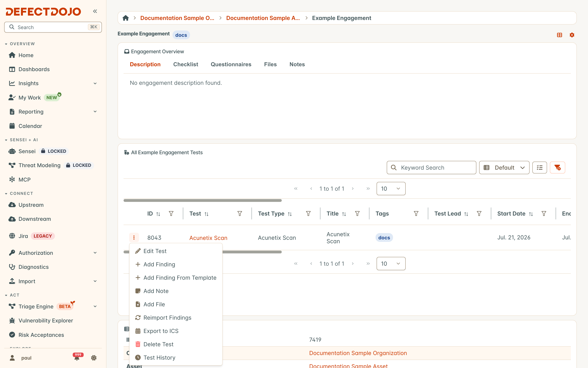The width and height of the screenshot is (588, 368).
Task: Select Delete Test from the row menu
Action: [176, 344]
